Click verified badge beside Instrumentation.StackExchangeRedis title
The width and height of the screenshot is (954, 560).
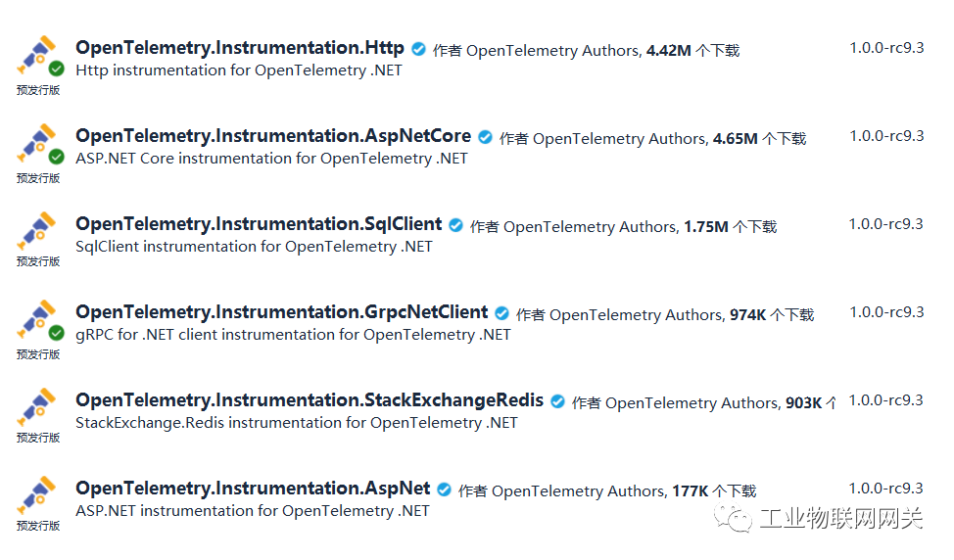point(558,401)
